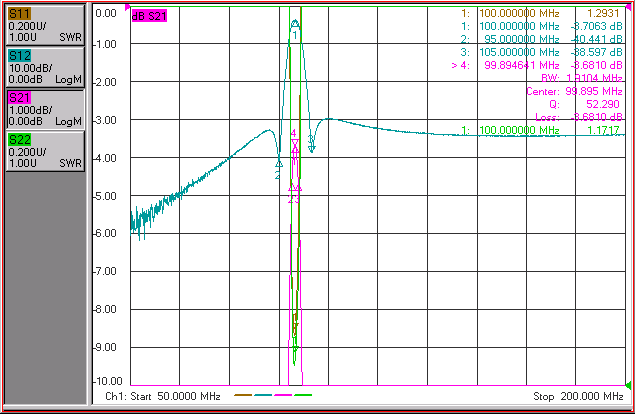Click the teal S12 color label
The height and width of the screenshot is (414, 635).
(x=19, y=56)
